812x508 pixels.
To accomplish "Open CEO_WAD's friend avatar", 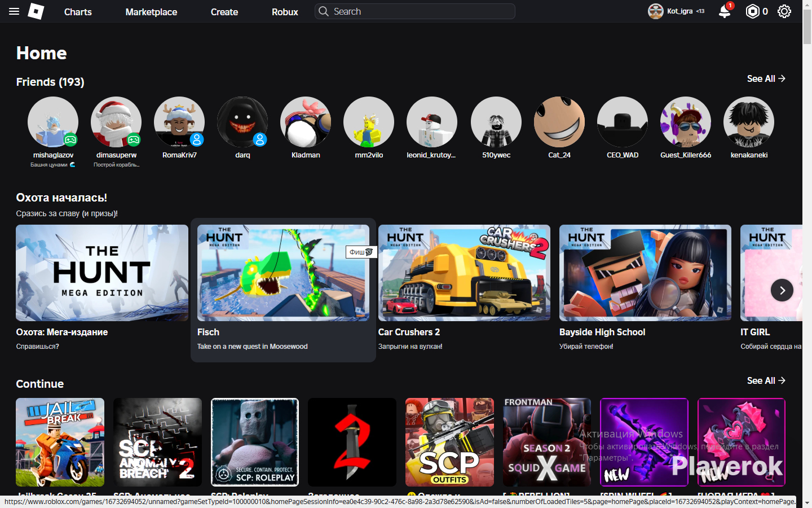I will [x=623, y=122].
